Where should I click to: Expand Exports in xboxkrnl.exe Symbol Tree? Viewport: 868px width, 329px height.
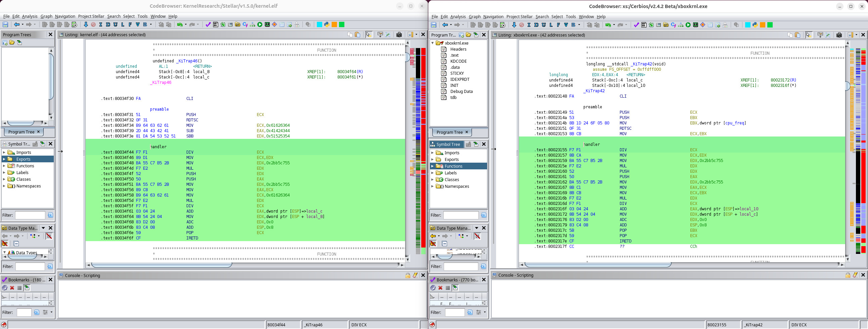(432, 160)
